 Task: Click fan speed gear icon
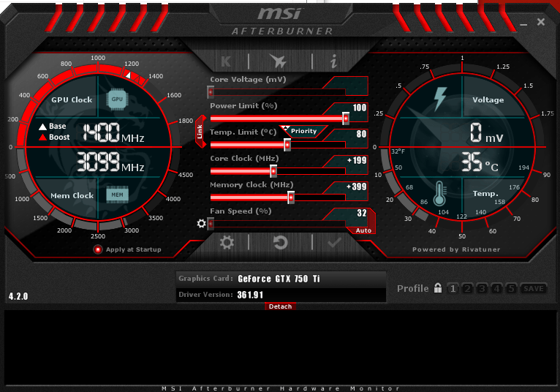click(202, 224)
